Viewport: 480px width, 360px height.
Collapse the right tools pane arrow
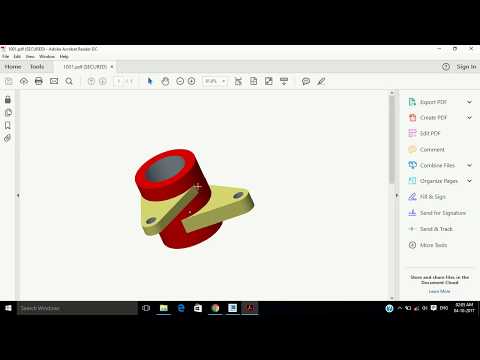[x=397, y=195]
